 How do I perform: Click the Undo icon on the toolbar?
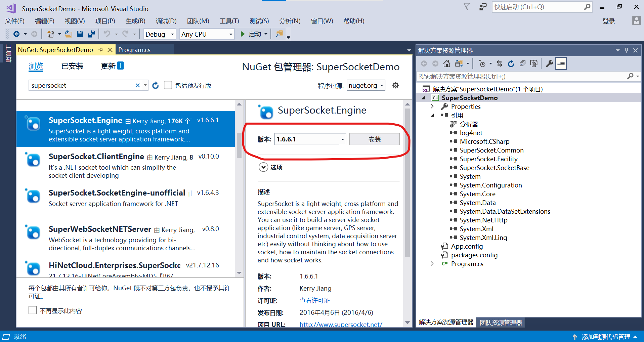click(106, 34)
